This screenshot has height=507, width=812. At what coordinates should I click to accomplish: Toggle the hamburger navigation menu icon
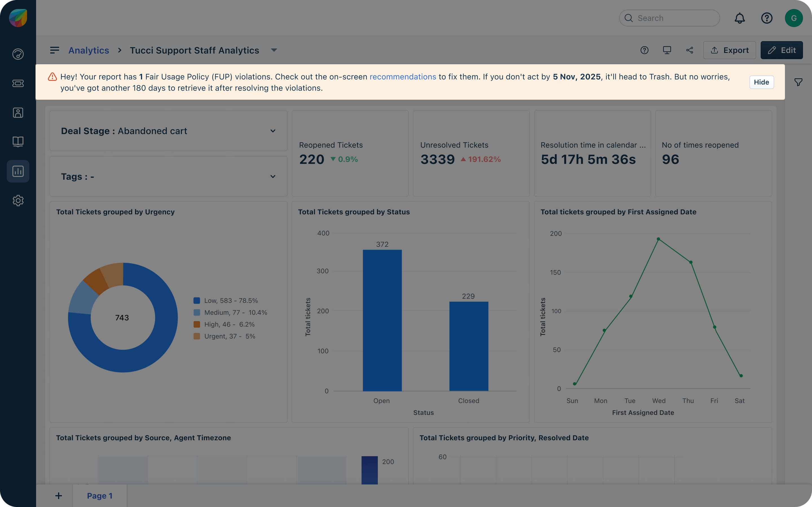click(x=54, y=50)
